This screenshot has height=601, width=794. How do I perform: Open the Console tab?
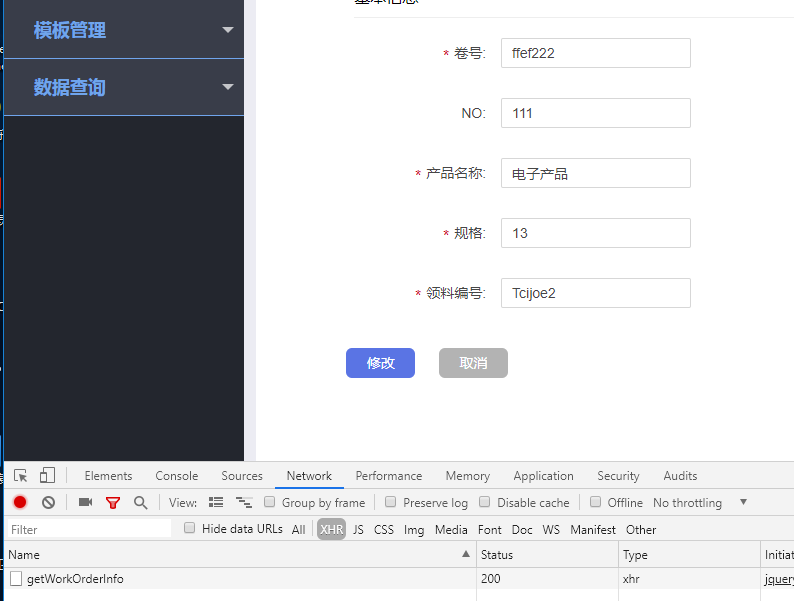coord(177,476)
